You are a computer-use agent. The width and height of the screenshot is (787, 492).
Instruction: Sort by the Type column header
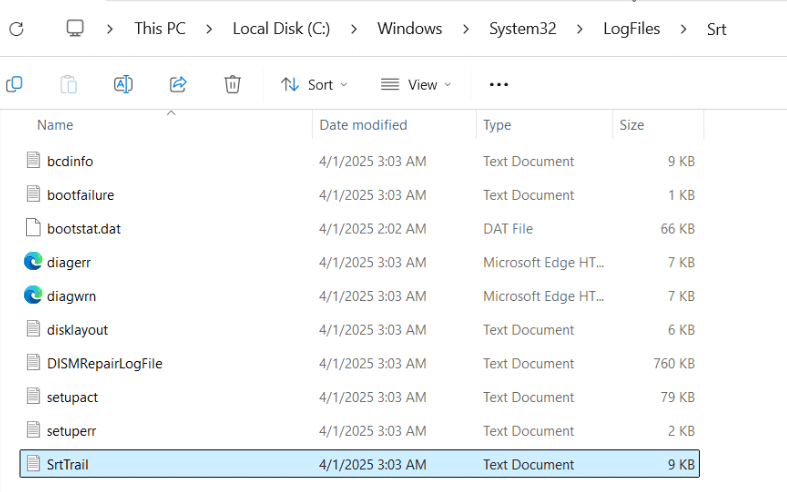coord(497,125)
